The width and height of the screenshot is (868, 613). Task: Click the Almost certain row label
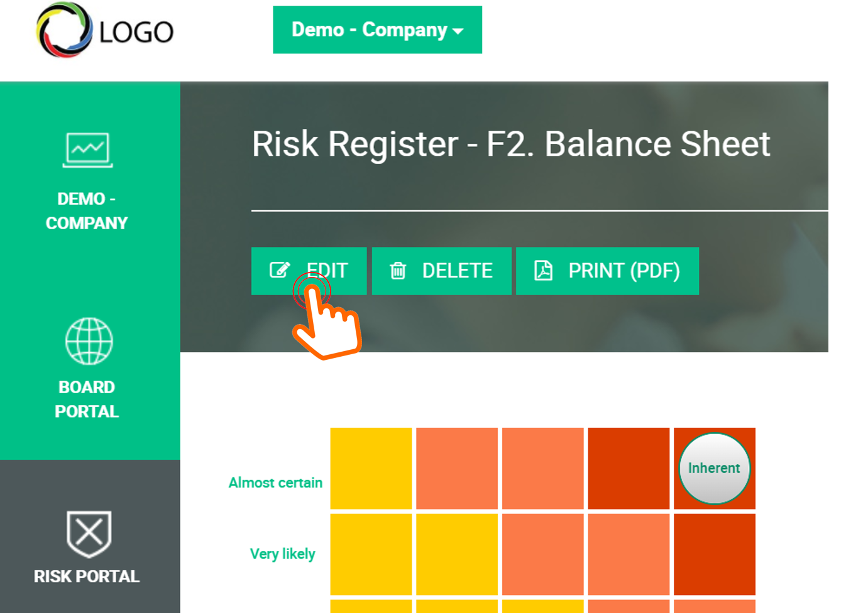point(276,483)
